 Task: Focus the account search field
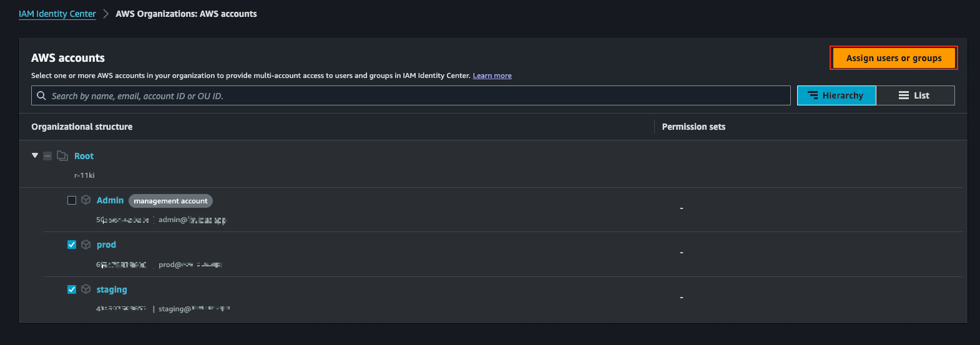411,95
